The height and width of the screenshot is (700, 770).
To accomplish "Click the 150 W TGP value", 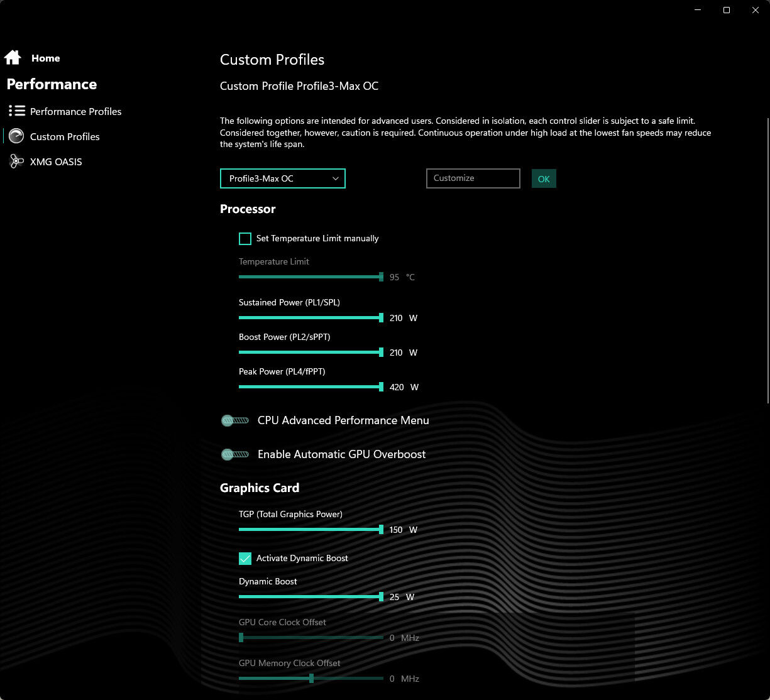I will click(x=403, y=530).
